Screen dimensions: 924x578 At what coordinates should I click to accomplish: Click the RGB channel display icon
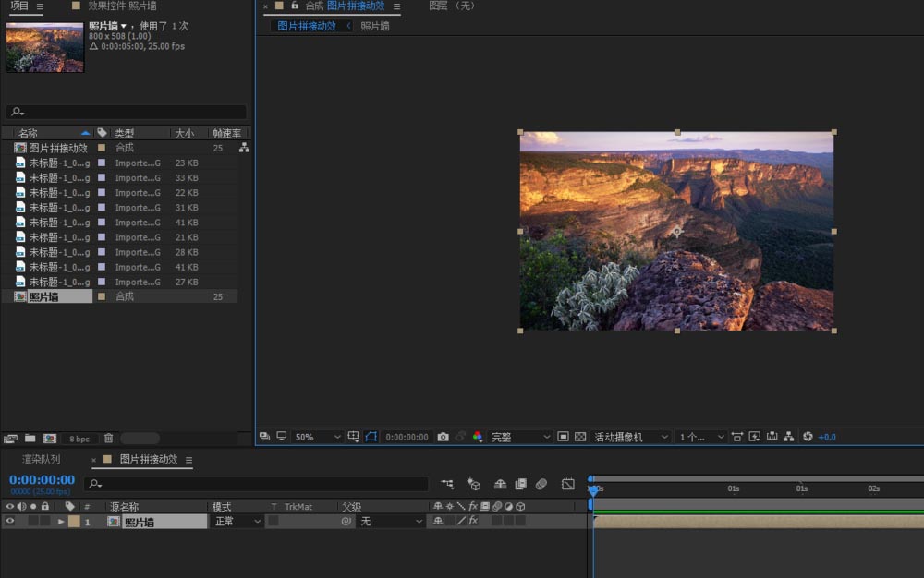coord(478,437)
